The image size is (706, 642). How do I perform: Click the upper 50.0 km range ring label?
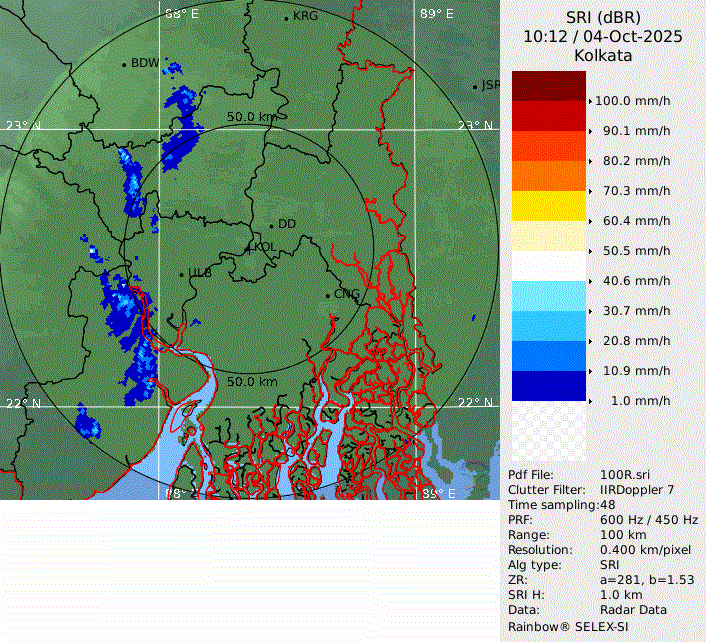point(252,117)
